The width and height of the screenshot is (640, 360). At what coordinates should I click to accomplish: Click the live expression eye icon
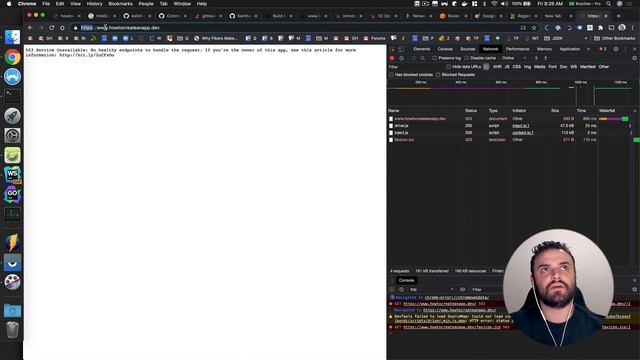tap(462, 289)
